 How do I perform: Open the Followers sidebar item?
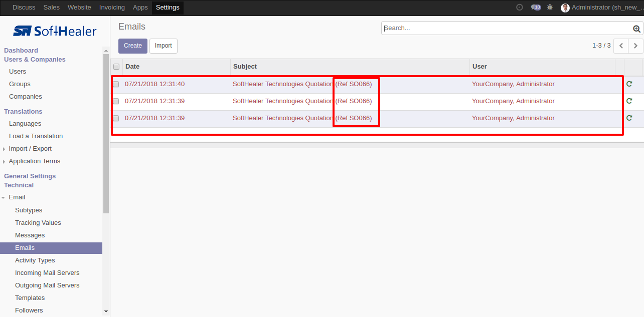[x=29, y=310]
